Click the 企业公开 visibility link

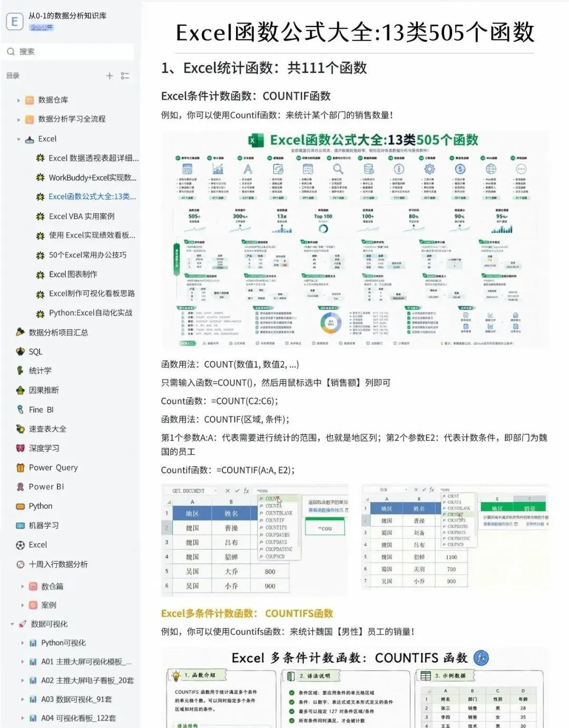point(41,27)
